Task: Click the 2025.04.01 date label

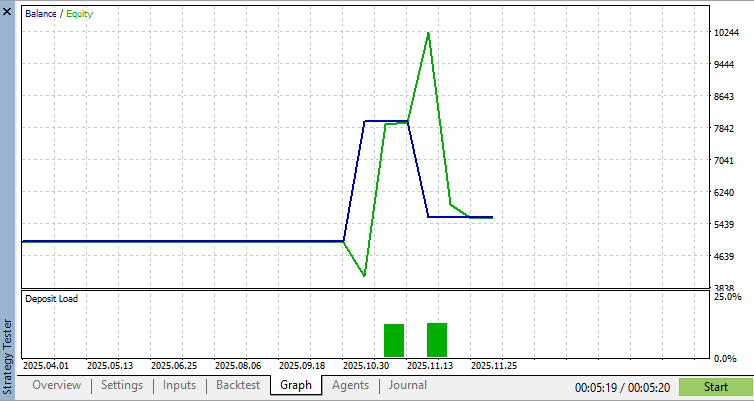Action: (x=46, y=366)
